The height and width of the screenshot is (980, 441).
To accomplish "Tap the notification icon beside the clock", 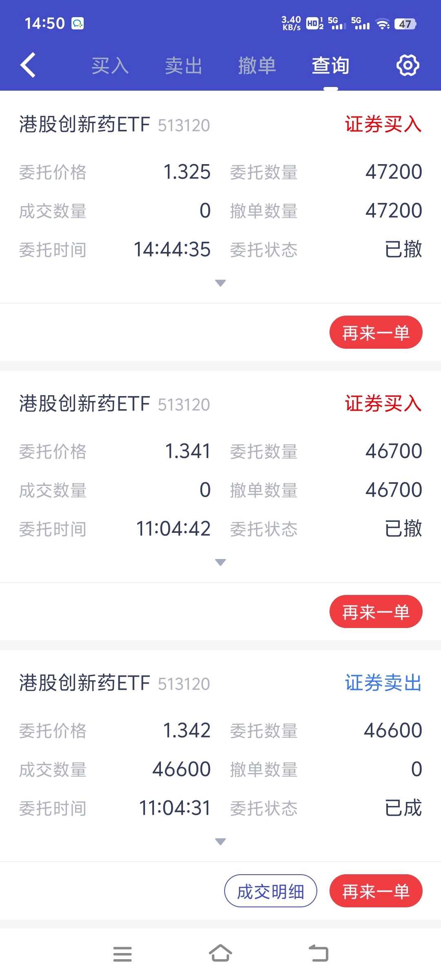I will pos(78,23).
